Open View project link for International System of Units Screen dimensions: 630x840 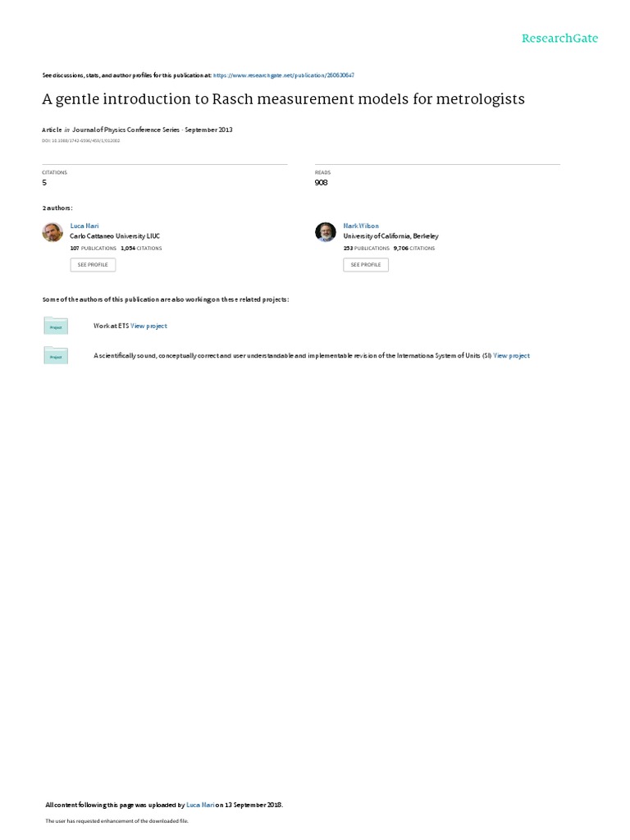pyautogui.click(x=512, y=356)
